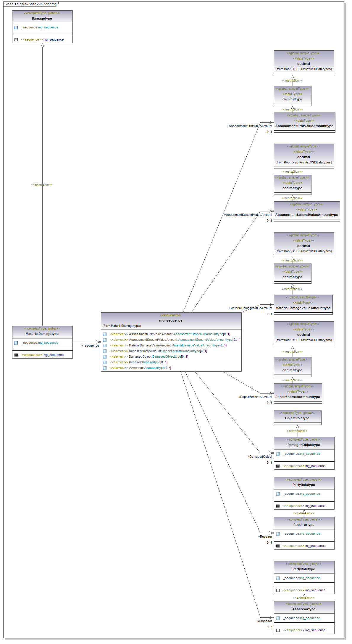Image resolution: width=352 pixels, height=644 pixels.
Task: Click the mg_sequence operation icon in MaterialDamagetype
Action: pos(16,355)
